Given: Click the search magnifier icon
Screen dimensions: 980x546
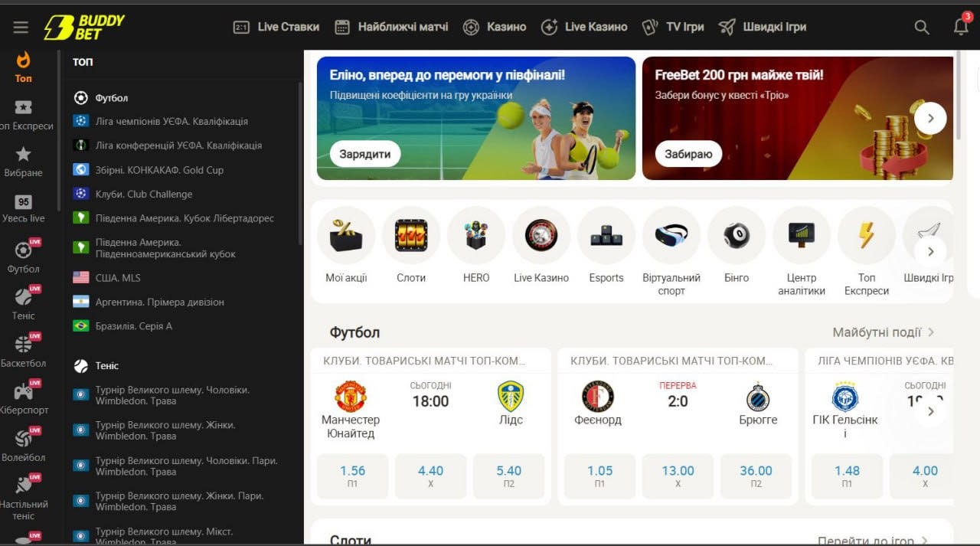Looking at the screenshot, I should click(x=922, y=28).
